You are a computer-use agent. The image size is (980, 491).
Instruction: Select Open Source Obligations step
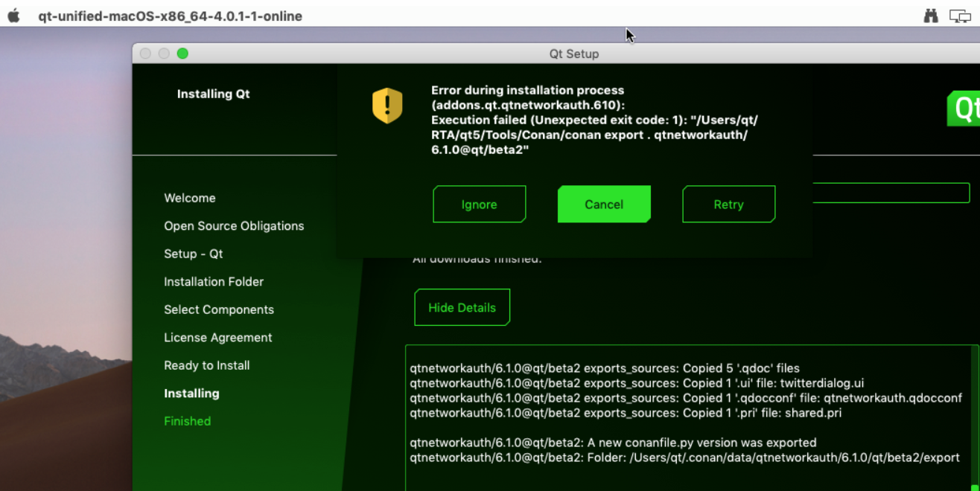click(x=234, y=226)
